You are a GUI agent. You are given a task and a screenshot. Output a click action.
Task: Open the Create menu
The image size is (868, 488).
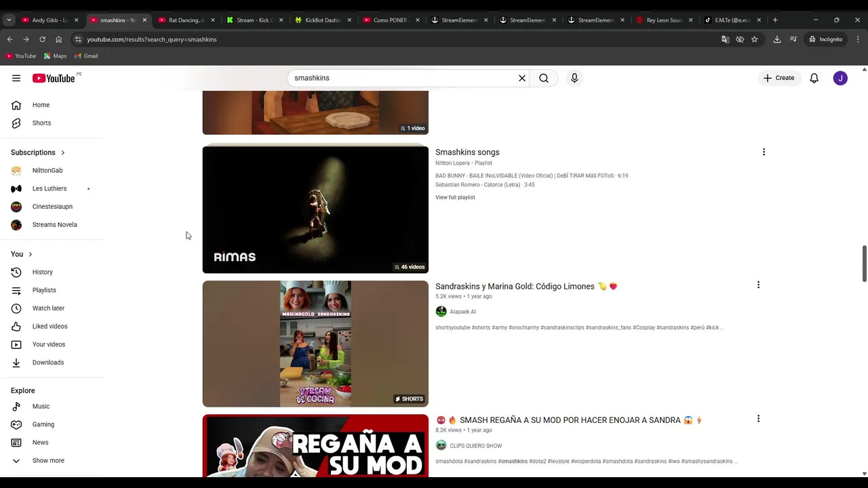778,78
